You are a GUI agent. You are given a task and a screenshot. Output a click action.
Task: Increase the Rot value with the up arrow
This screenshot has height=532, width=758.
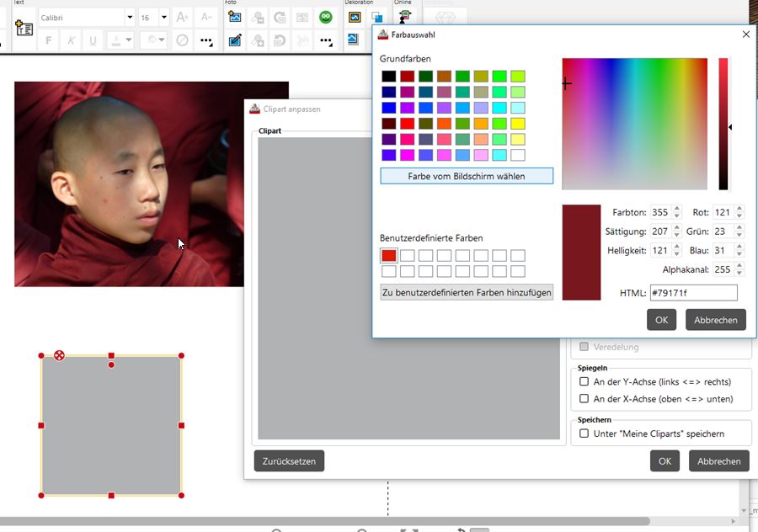[739, 209]
